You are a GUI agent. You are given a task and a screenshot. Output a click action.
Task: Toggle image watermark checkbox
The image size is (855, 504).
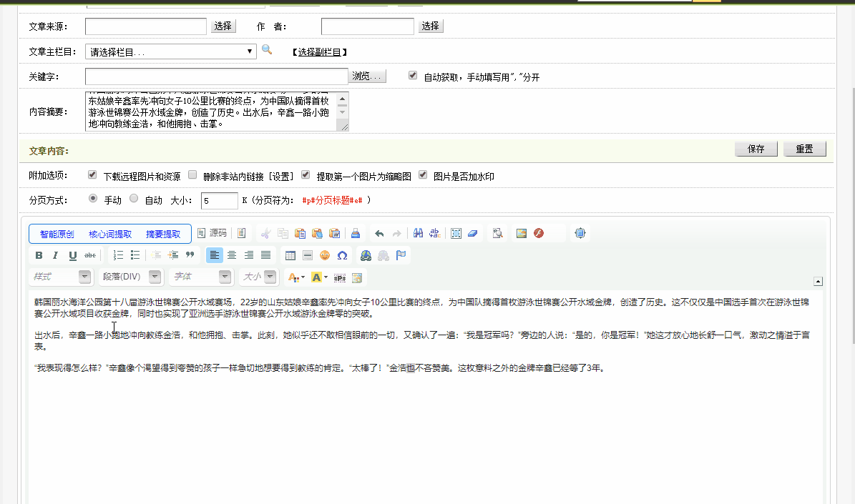tap(423, 175)
